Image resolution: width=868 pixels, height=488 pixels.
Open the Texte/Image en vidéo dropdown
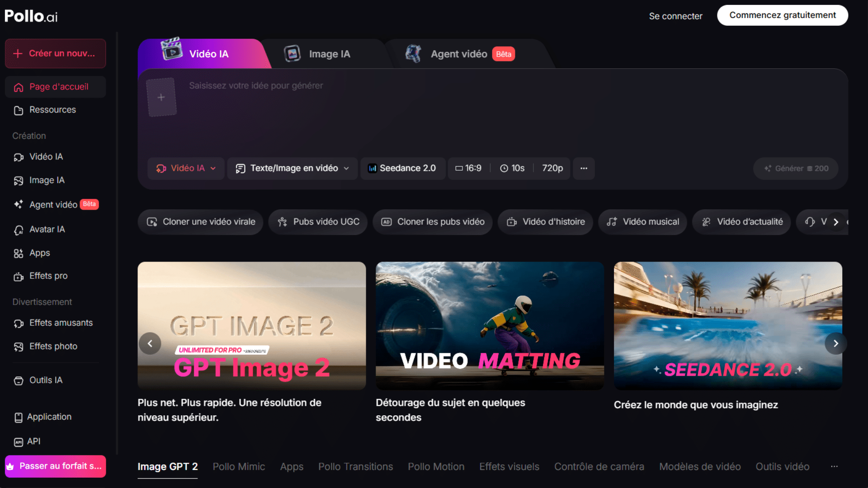pyautogui.click(x=292, y=169)
